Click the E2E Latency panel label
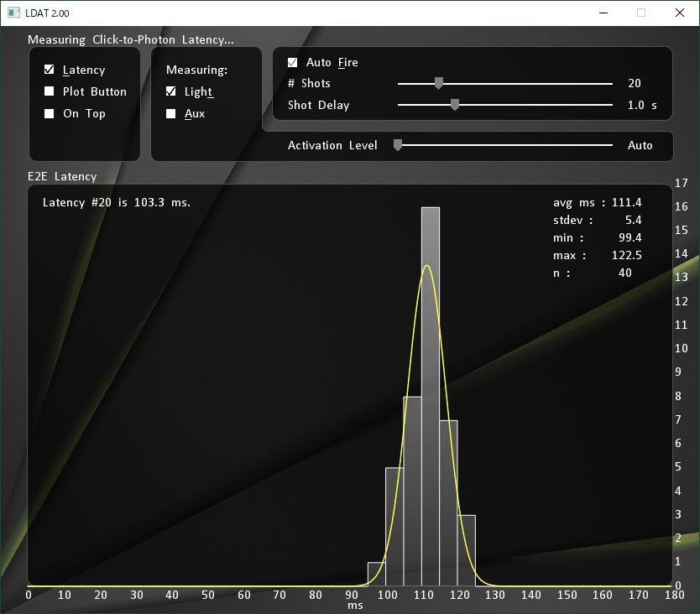The width and height of the screenshot is (700, 614). click(62, 176)
